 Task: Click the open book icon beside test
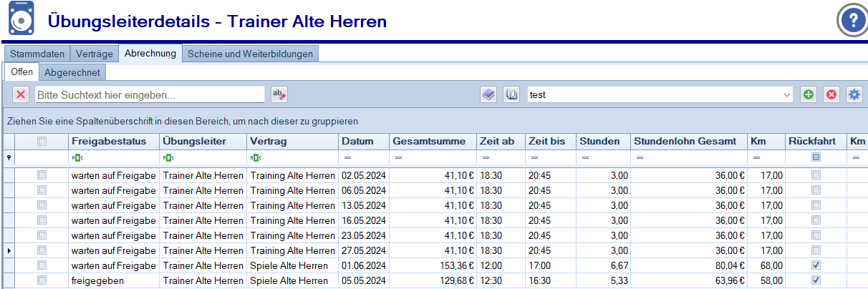tap(511, 94)
